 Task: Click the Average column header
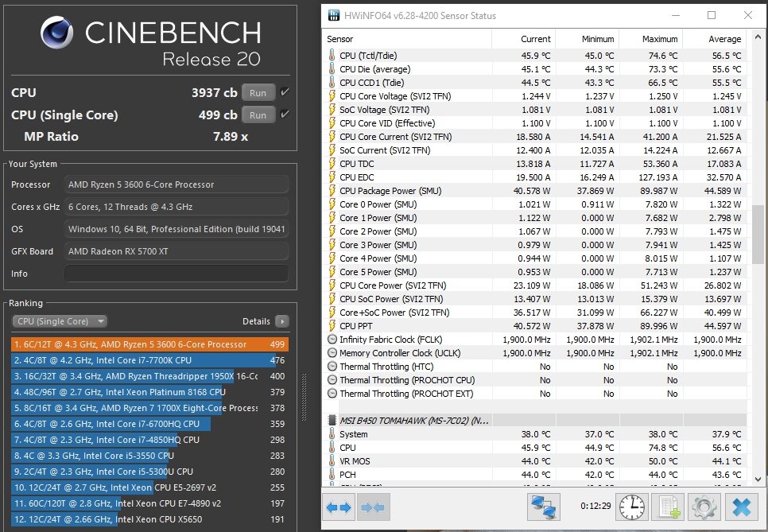[715, 39]
